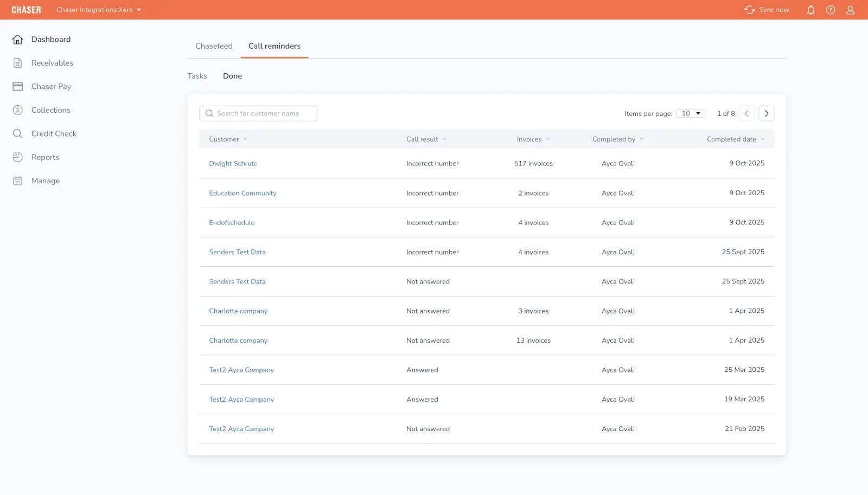Open Manage in the sidebar

point(46,181)
